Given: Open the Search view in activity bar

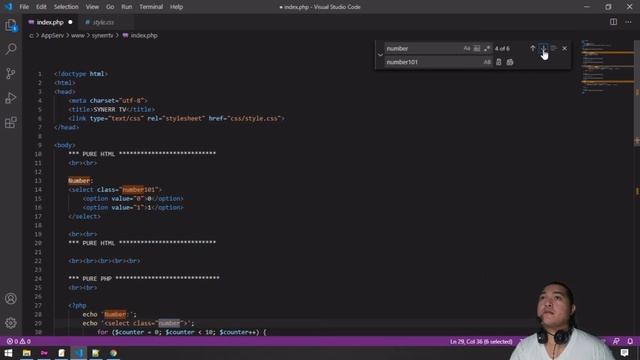Looking at the screenshot, I should tap(11, 49).
